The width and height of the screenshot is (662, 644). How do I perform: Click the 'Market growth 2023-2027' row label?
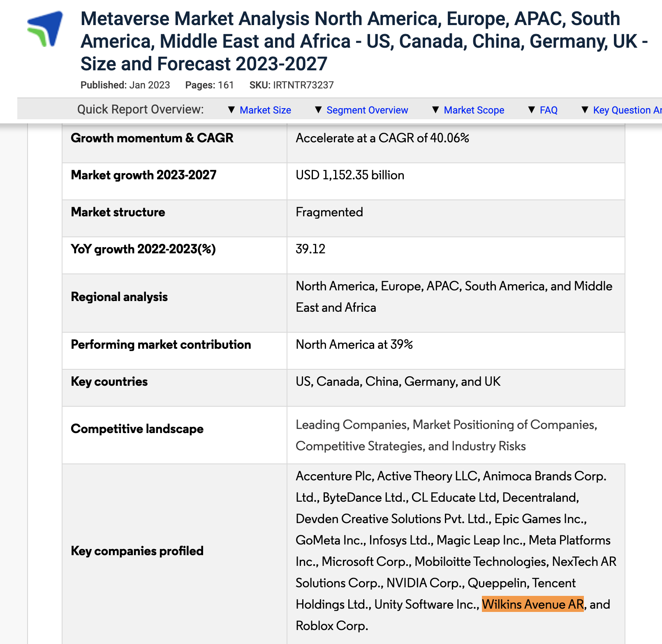[144, 175]
